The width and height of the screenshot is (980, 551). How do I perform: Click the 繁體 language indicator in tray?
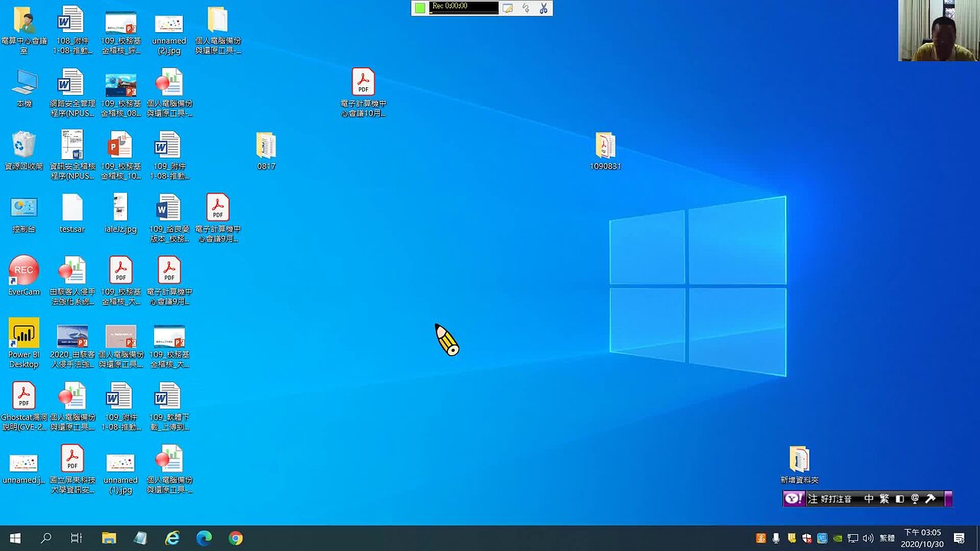coord(887,538)
